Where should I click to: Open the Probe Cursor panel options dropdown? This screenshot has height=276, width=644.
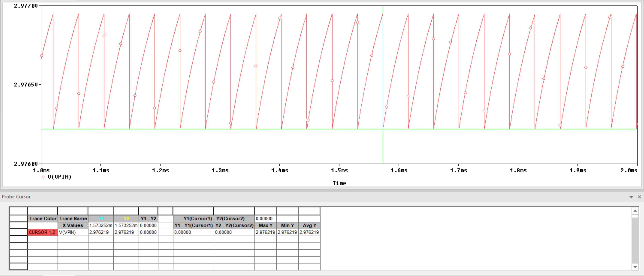point(631,197)
